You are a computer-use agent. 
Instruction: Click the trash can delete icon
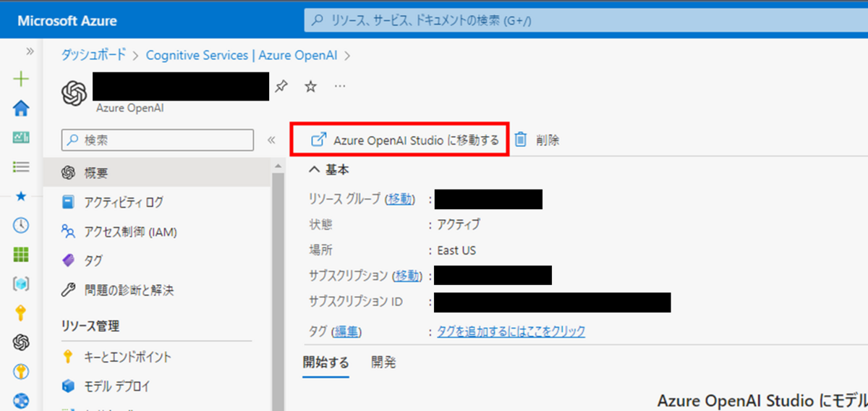(521, 140)
